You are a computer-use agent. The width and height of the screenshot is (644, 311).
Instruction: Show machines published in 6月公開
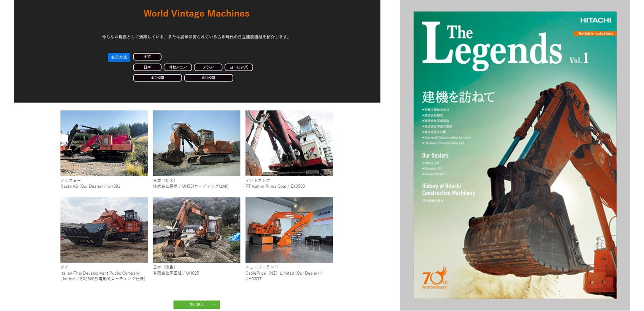[x=208, y=78]
